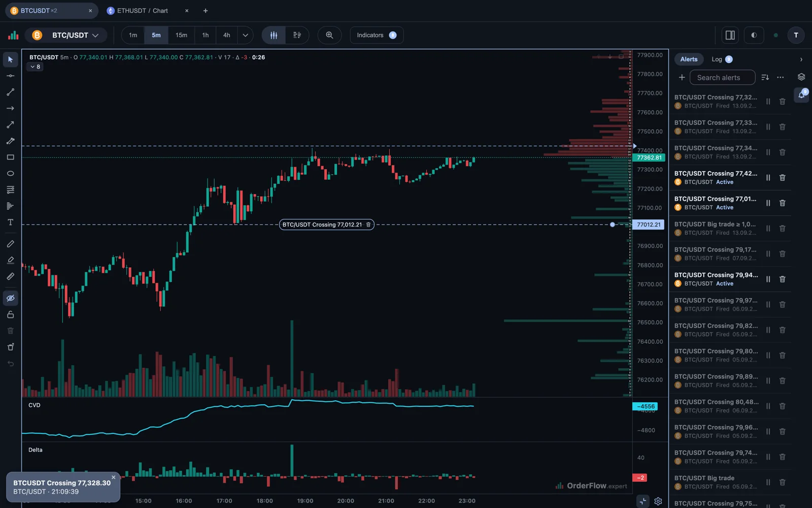The image size is (812, 508).
Task: Activate the ruler measure tool
Action: [10, 276]
